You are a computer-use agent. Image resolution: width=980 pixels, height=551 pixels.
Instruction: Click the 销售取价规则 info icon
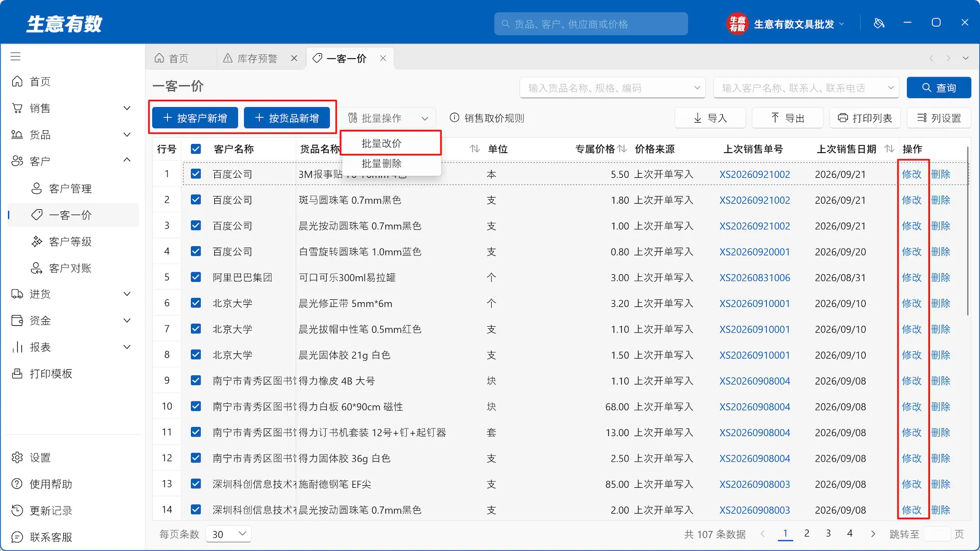coord(454,118)
